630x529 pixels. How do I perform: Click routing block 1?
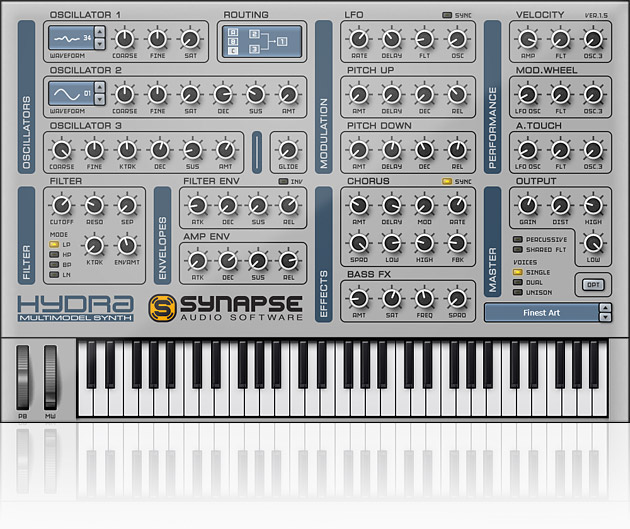282,41
